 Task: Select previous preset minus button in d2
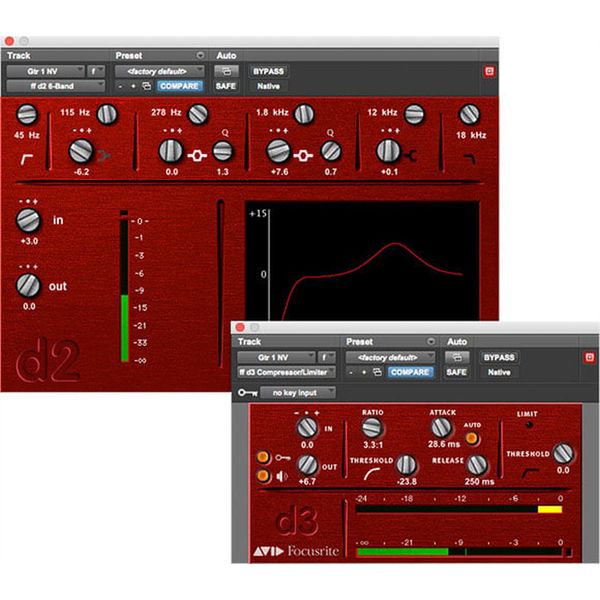(x=121, y=86)
